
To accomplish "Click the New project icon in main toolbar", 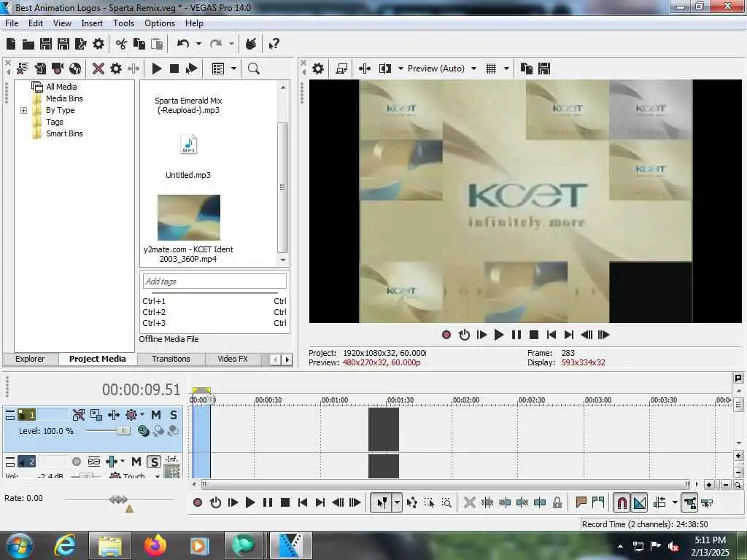I will click(11, 44).
